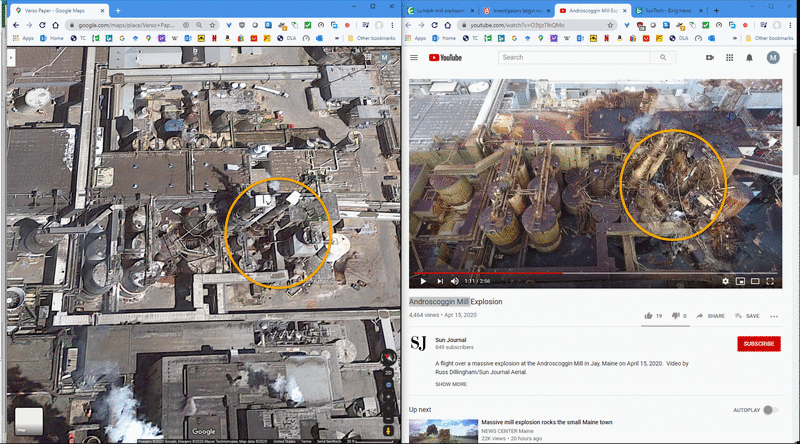Toggle 2D view button on map

[388, 373]
